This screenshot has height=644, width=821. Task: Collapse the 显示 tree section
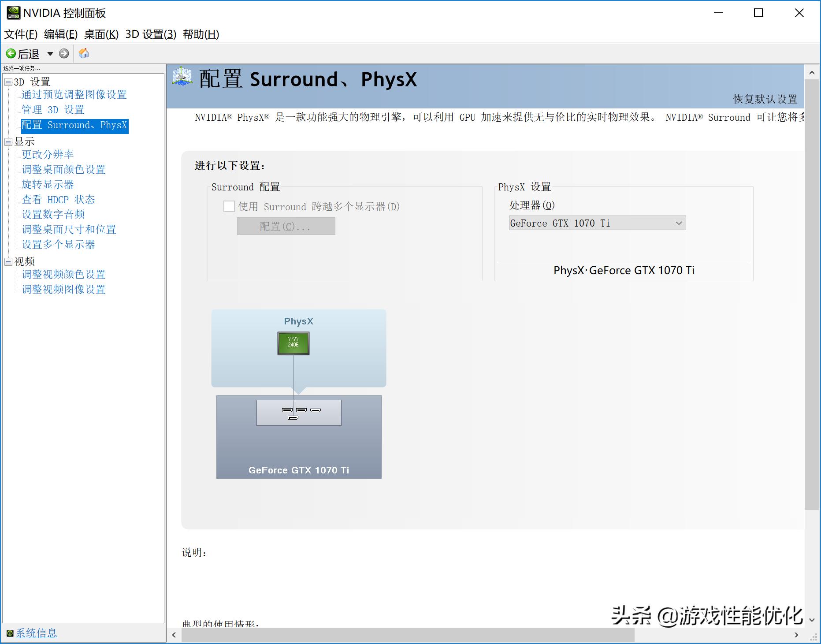(x=7, y=141)
